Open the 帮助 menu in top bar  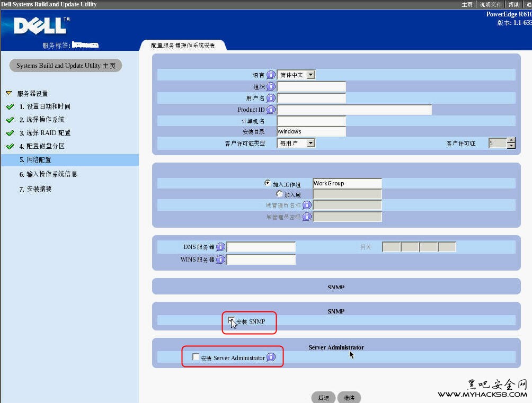(513, 4)
